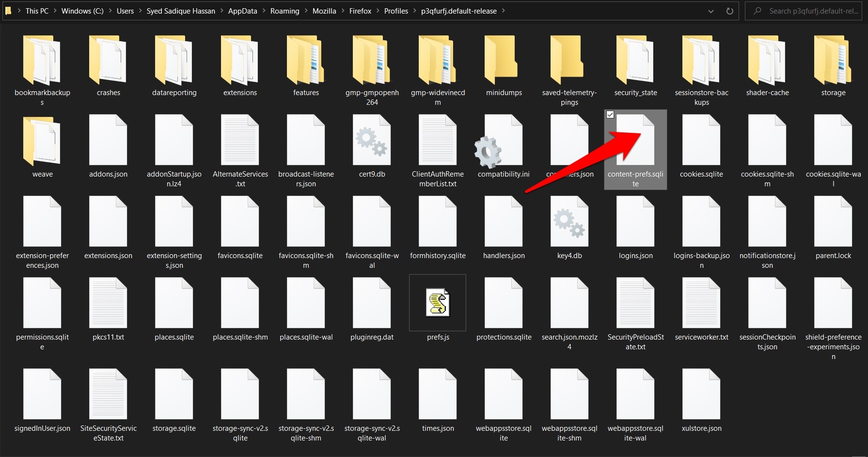The height and width of the screenshot is (457, 868).
Task: Expand chevron after AppData breadcrumb
Action: click(264, 11)
